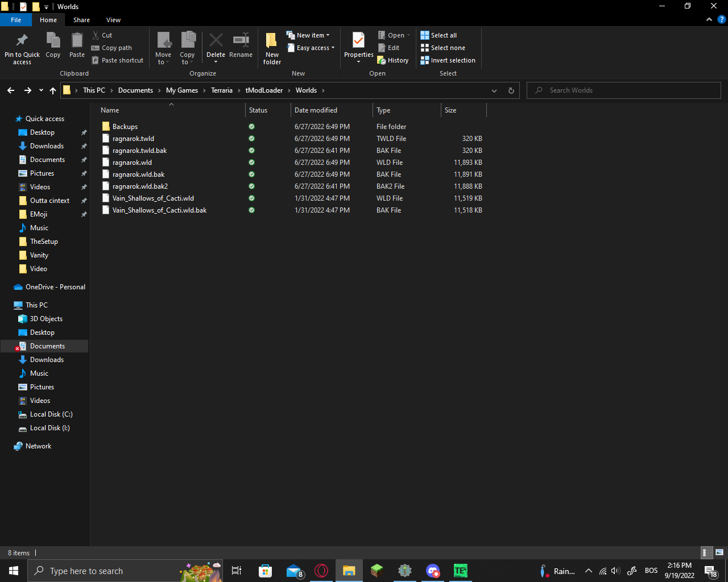Image resolution: width=728 pixels, height=582 pixels.
Task: Refresh the Worlds folder view
Action: [x=511, y=90]
